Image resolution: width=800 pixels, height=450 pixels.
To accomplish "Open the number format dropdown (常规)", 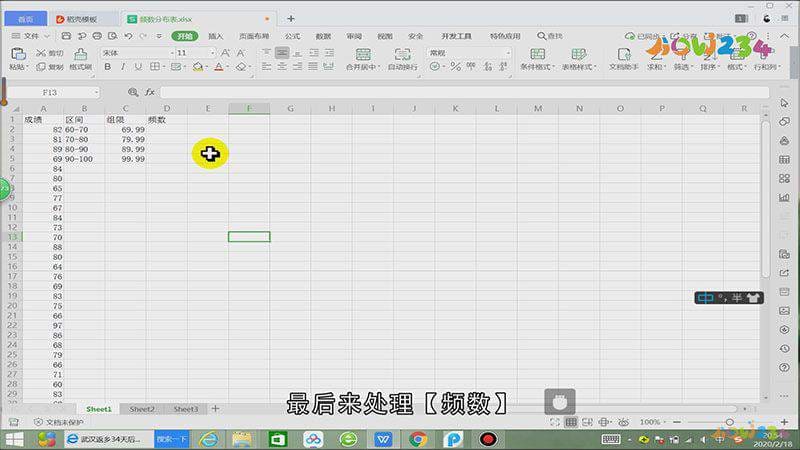I will tap(508, 53).
